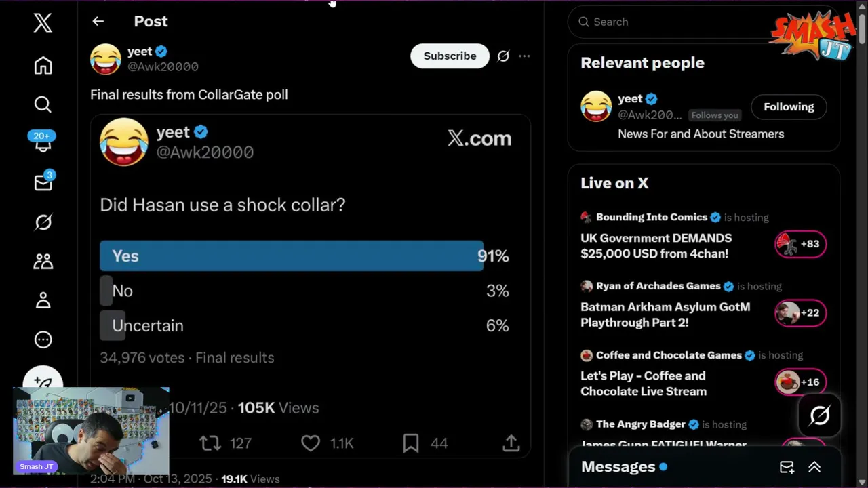This screenshot has height=488, width=868.
Task: Open Communities people icon in sidebar
Action: click(43, 261)
